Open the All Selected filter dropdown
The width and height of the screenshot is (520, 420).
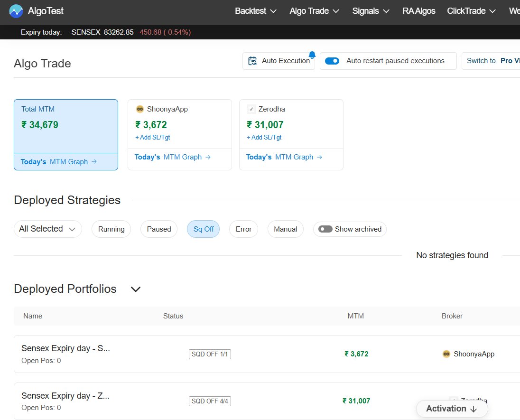coord(47,229)
